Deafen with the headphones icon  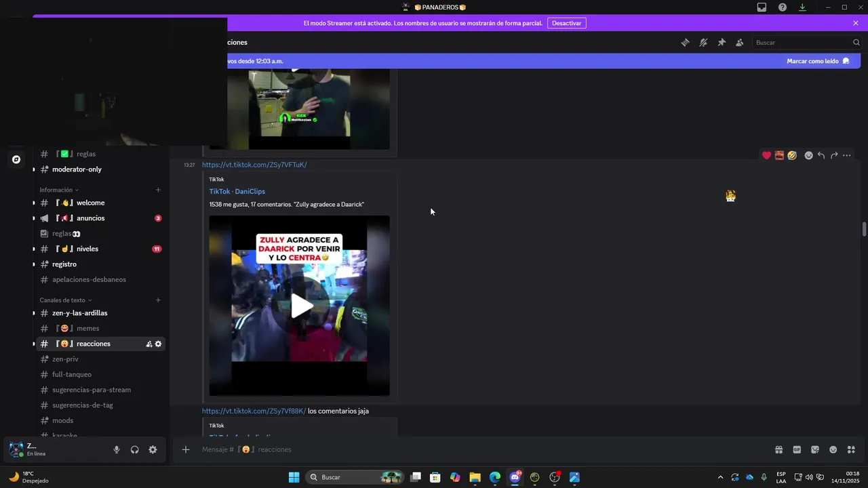135,449
